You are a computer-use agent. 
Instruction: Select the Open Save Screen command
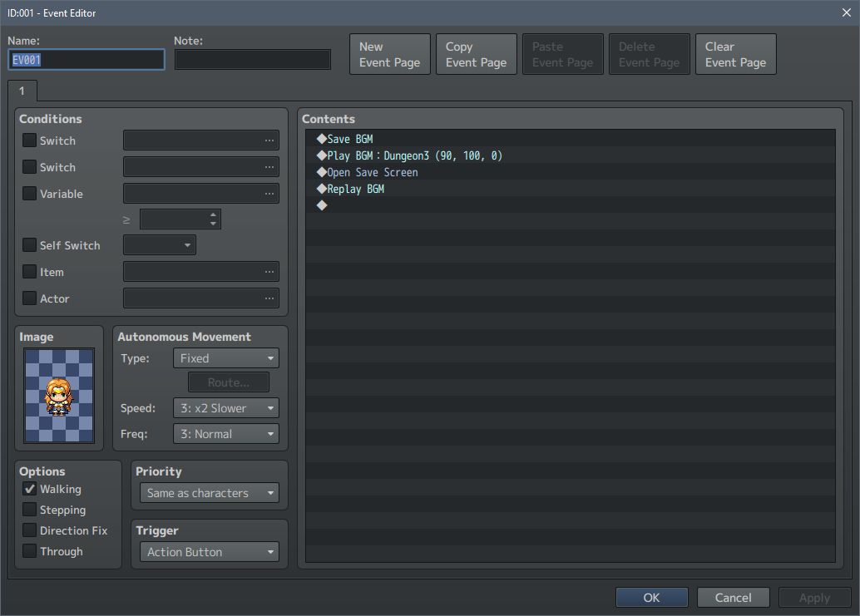tap(571, 172)
